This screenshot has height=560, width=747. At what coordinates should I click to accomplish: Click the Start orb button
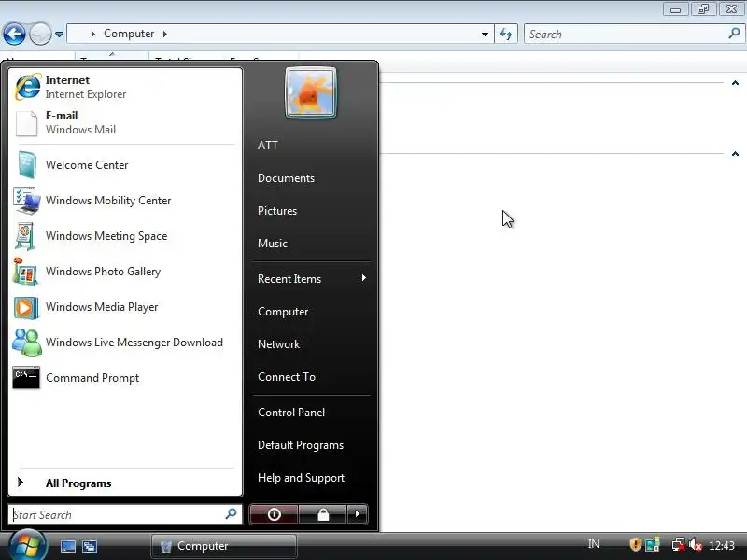coord(27,546)
